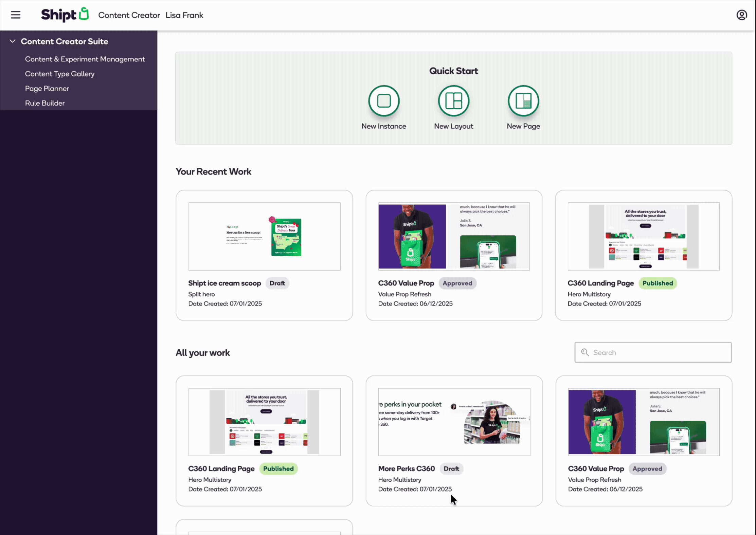This screenshot has height=535, width=756.
Task: Click the New Page label
Action: (x=523, y=126)
